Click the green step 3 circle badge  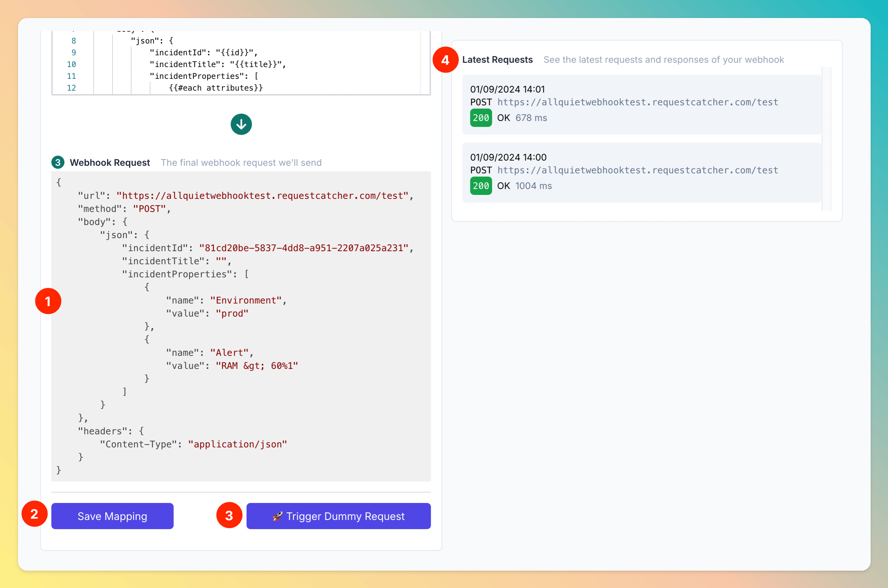(x=58, y=163)
